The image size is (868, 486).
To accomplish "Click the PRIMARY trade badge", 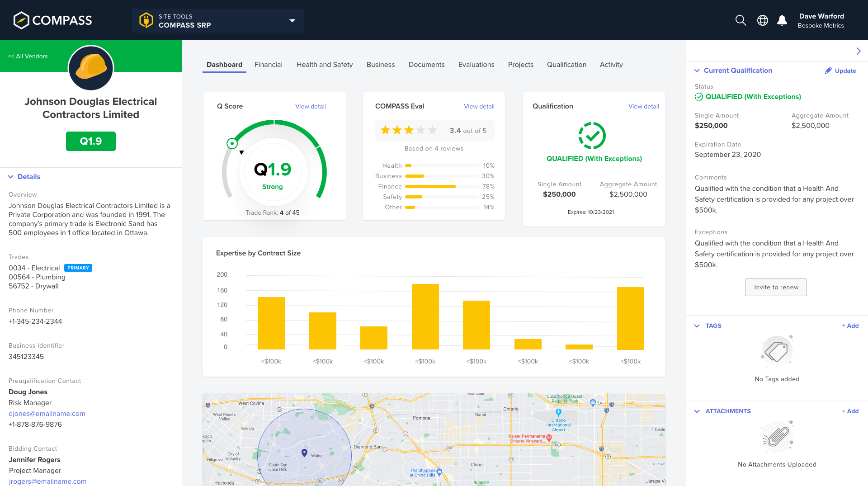I will [78, 268].
